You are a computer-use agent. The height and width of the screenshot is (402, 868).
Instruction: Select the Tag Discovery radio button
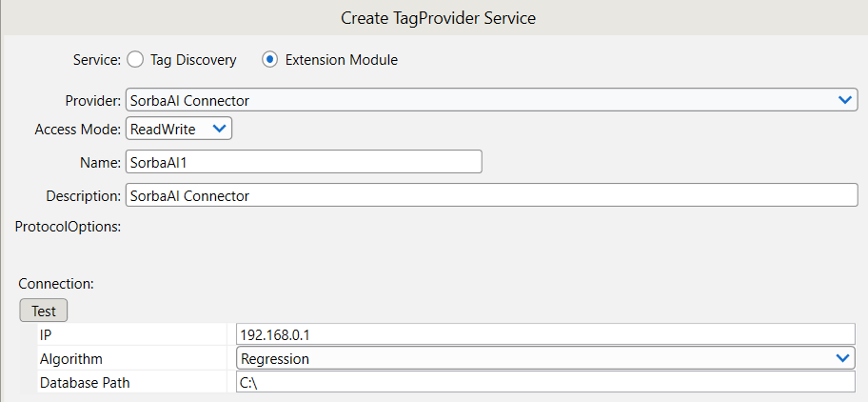[134, 59]
